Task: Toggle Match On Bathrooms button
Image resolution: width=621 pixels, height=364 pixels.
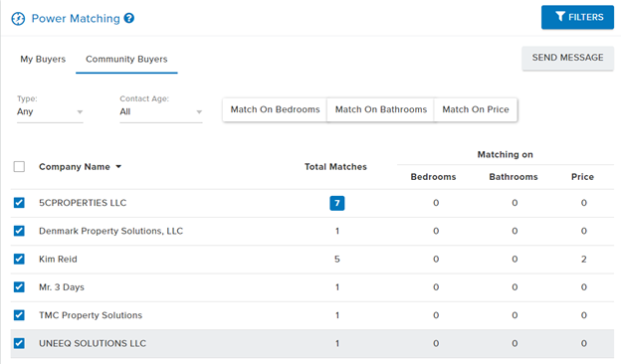Action: click(x=381, y=109)
